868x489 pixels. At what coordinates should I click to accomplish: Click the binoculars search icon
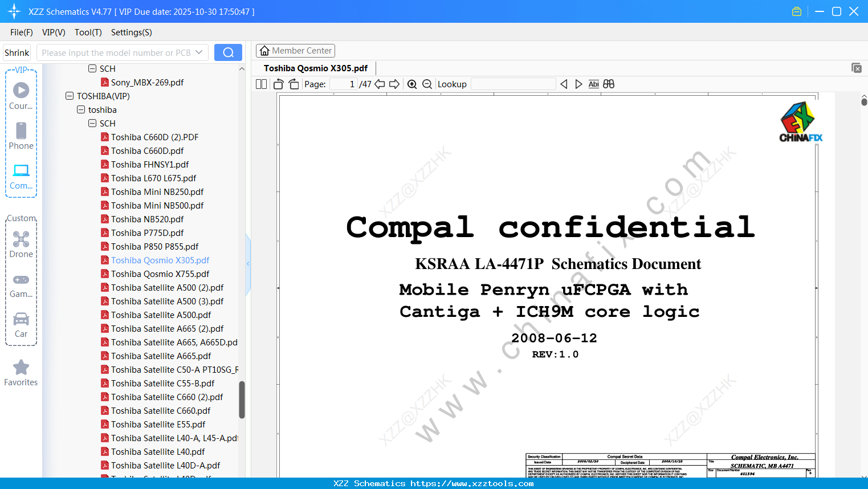609,84
